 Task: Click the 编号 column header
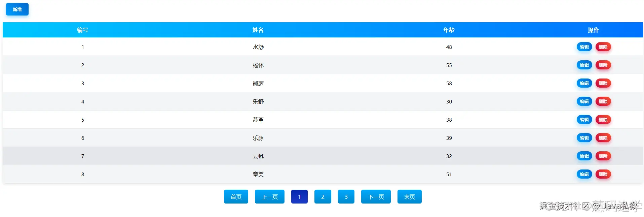tap(83, 30)
